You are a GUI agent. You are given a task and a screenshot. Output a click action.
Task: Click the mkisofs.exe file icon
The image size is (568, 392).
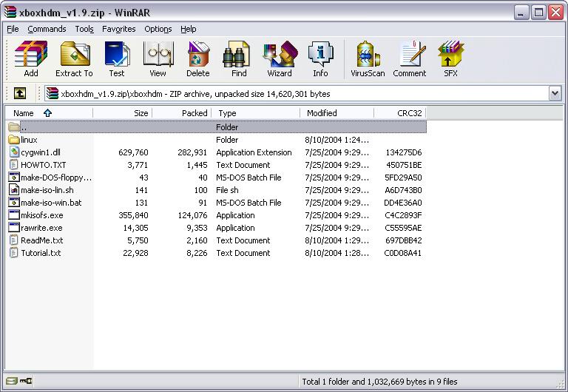[14, 214]
